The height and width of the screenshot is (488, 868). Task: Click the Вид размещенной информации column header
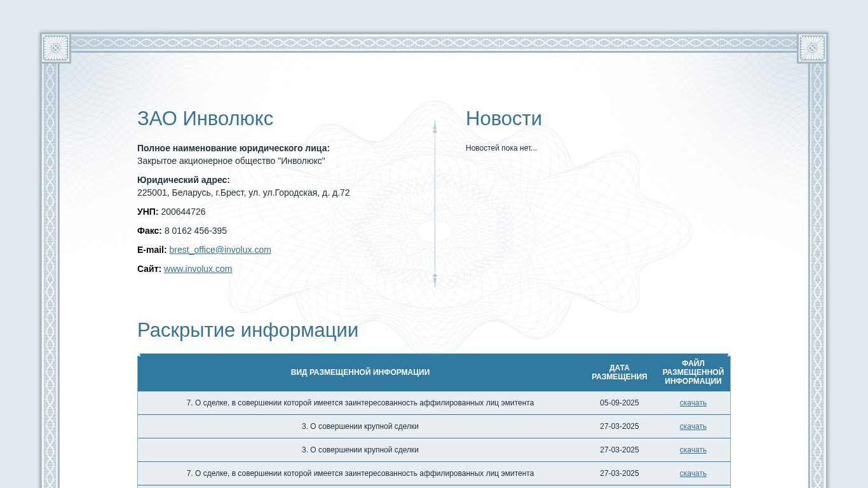tap(360, 372)
